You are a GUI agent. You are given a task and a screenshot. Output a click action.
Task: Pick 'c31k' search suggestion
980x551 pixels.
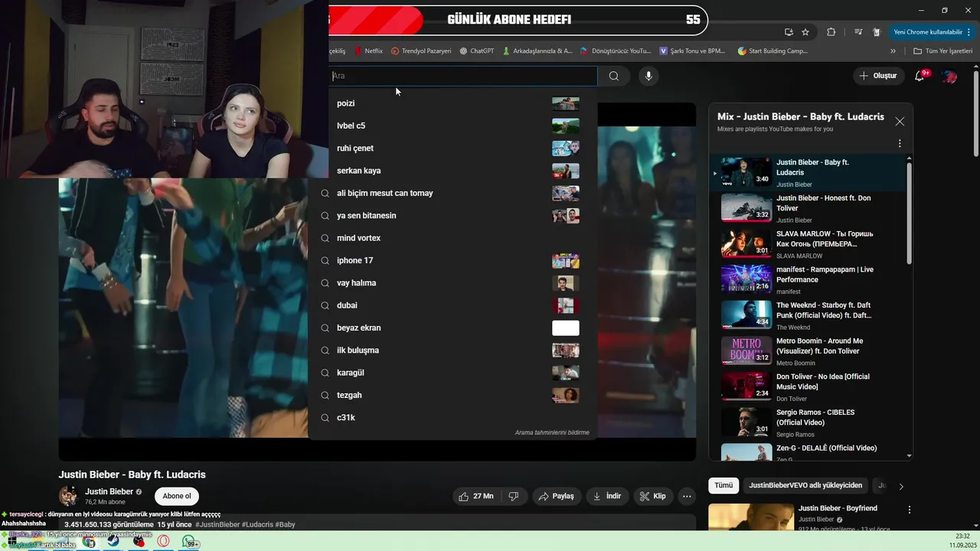coord(452,418)
